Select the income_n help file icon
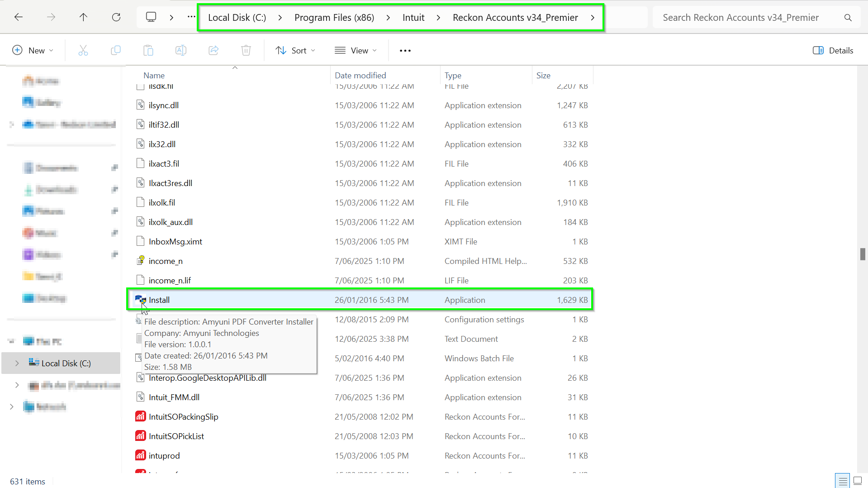 coord(141,261)
